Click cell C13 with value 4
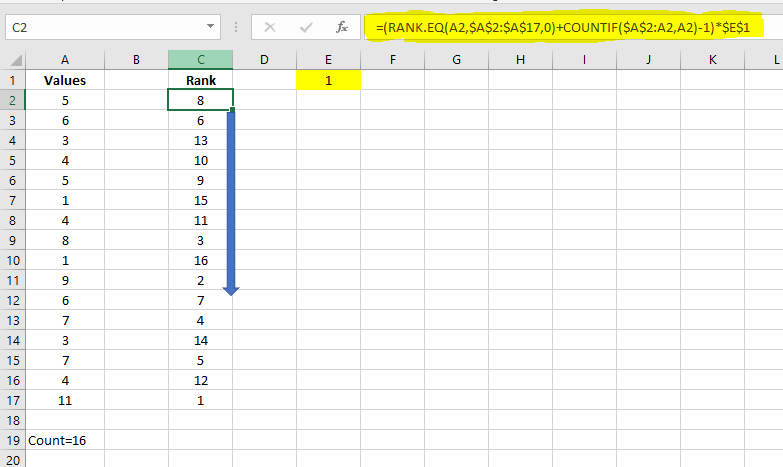Image resolution: width=783 pixels, height=467 pixels. click(x=201, y=320)
